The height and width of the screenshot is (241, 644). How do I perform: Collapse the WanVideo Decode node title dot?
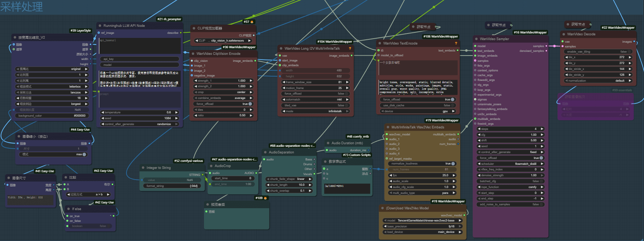point(563,34)
